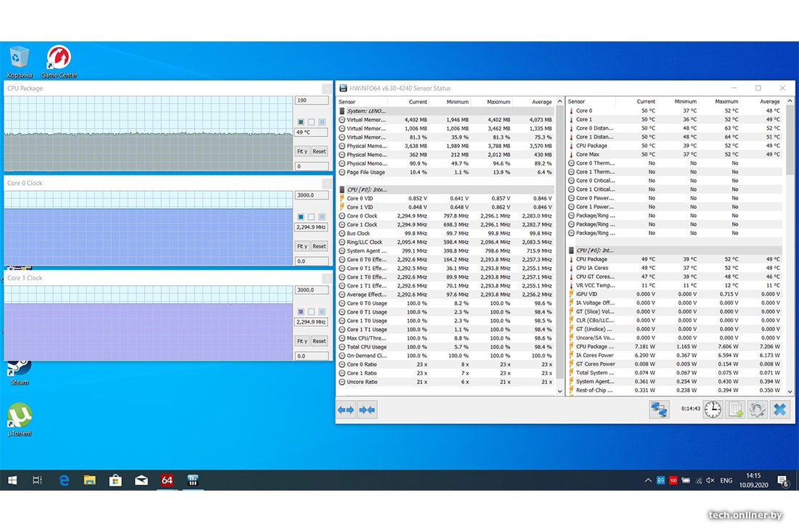Viewport: 799px width, 532px height.
Task: Click the collapse columns arrows icon
Action: 367,410
